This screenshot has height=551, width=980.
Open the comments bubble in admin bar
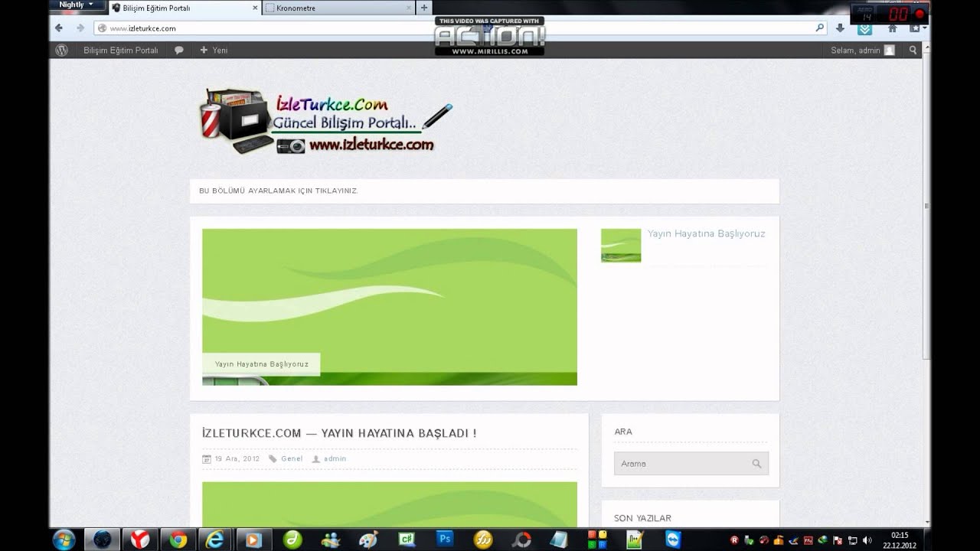click(x=178, y=50)
